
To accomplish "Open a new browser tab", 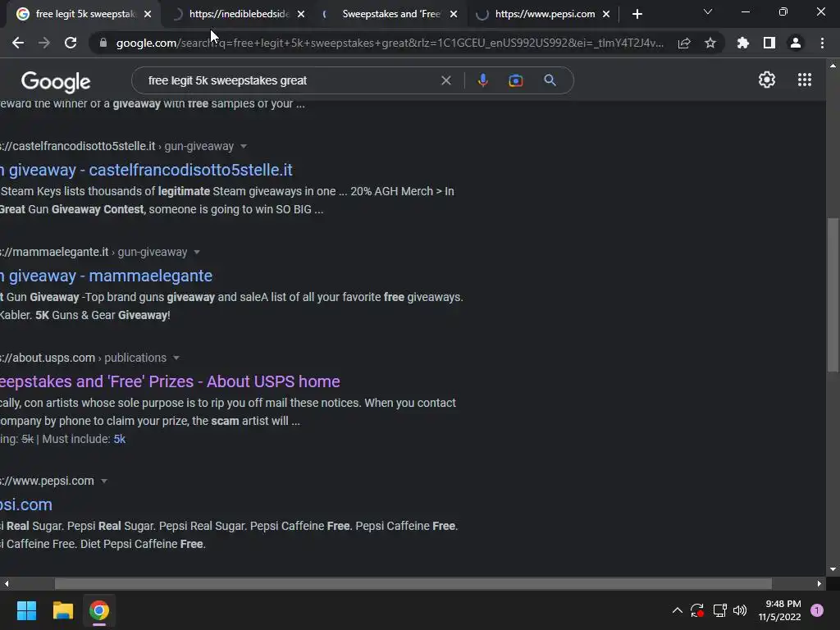I will pyautogui.click(x=637, y=14).
